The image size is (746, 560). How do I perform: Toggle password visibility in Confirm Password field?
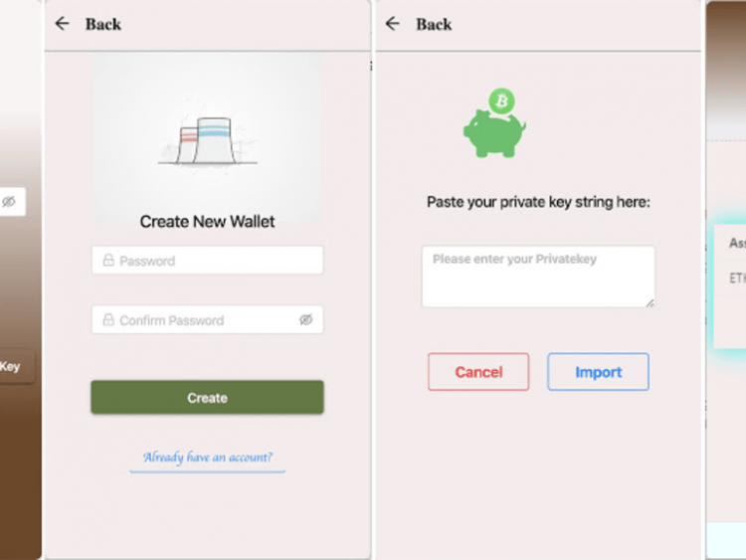(305, 320)
